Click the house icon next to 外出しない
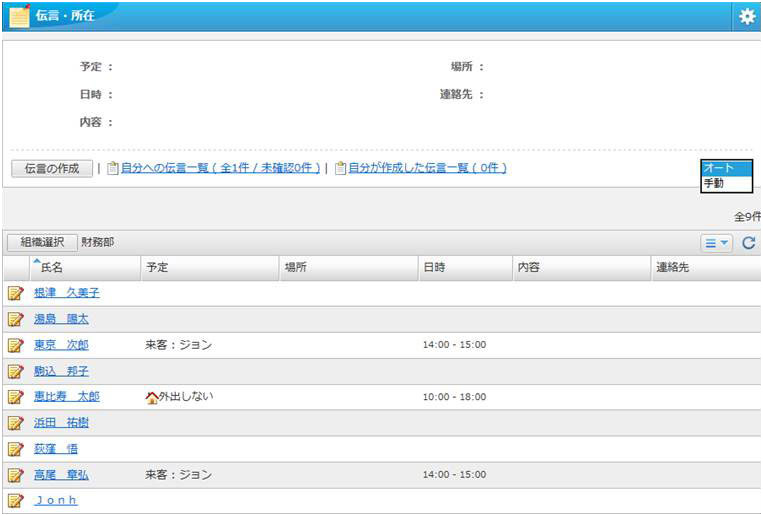Image resolution: width=763 pixels, height=516 pixels. point(152,397)
